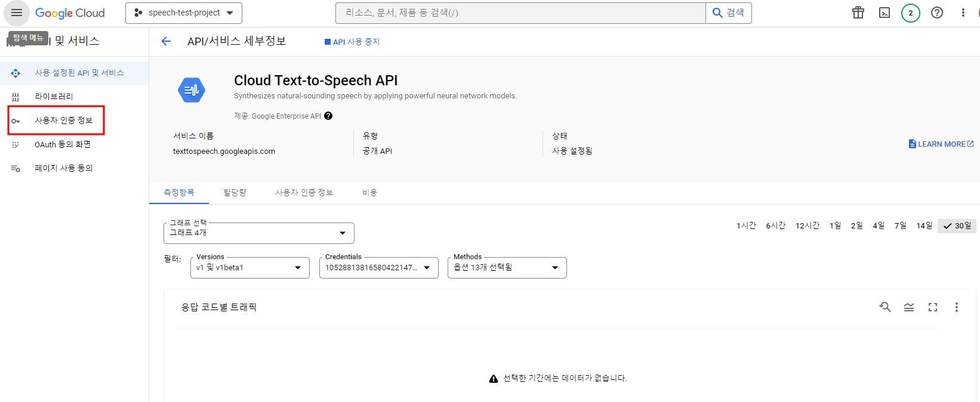Switch to the 사용자 인증 정보 tab
980x402 pixels.
(x=304, y=193)
